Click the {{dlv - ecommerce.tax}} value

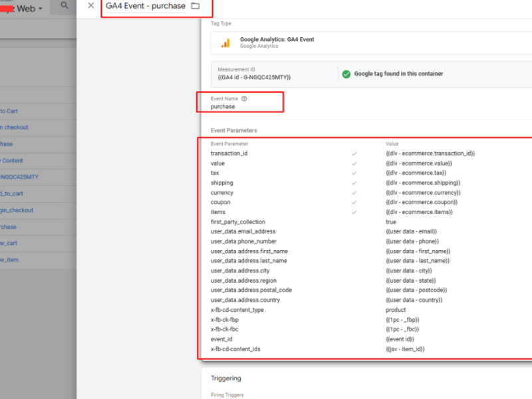click(416, 173)
